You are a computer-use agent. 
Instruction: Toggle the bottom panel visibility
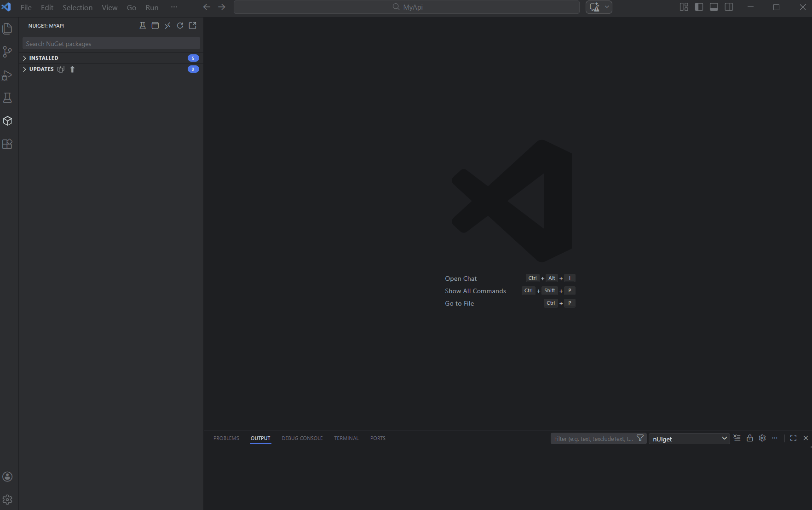[x=714, y=7]
